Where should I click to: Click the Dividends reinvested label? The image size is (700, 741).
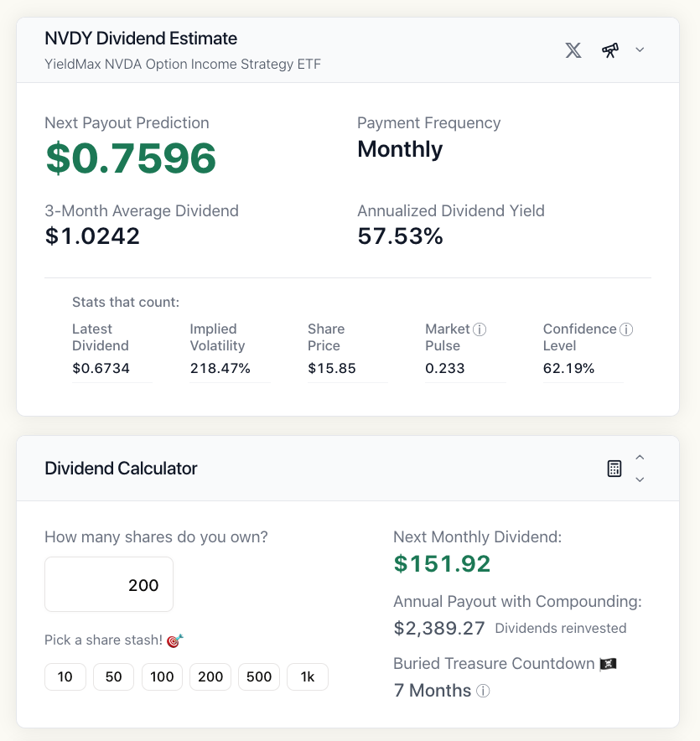click(561, 628)
